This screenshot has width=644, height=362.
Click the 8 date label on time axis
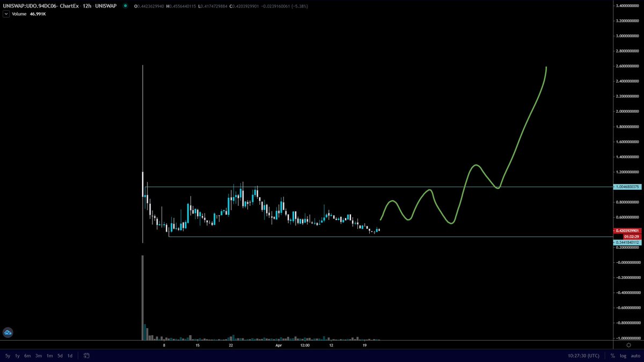pyautogui.click(x=165, y=345)
